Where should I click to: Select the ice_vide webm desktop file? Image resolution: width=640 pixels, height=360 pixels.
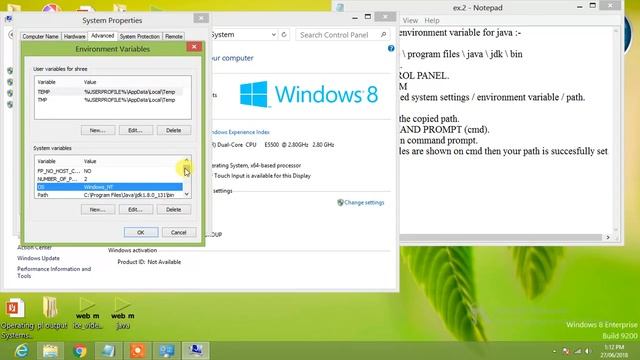tap(87, 313)
